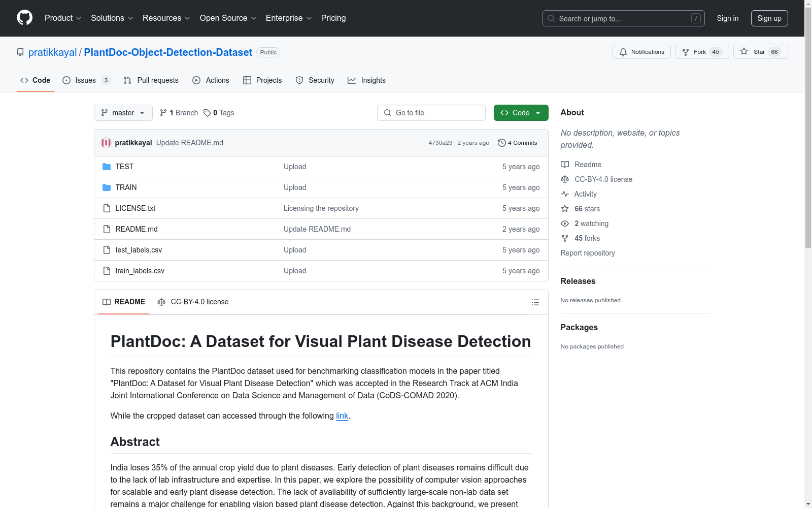Switch to the Issues tab
This screenshot has width=812, height=508.
tap(85, 80)
